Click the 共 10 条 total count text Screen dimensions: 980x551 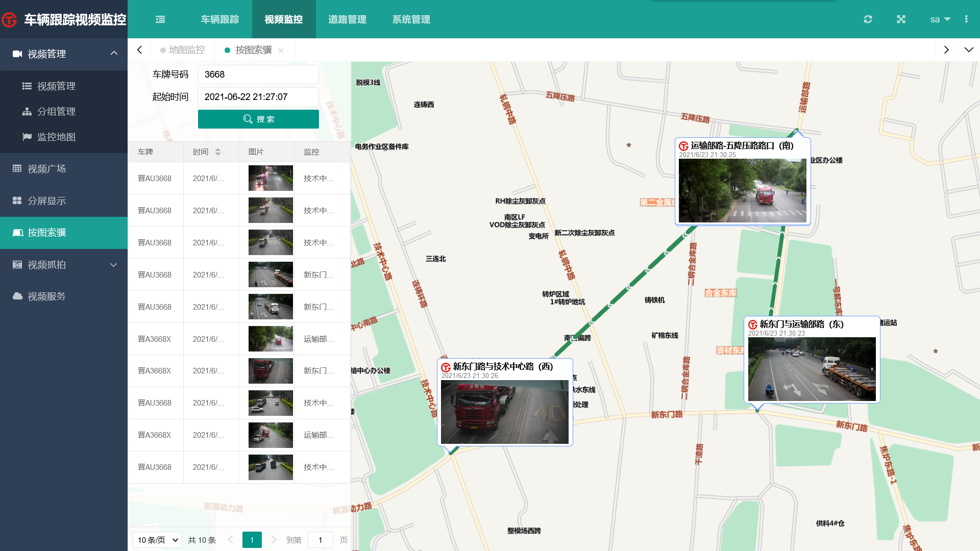click(x=202, y=540)
